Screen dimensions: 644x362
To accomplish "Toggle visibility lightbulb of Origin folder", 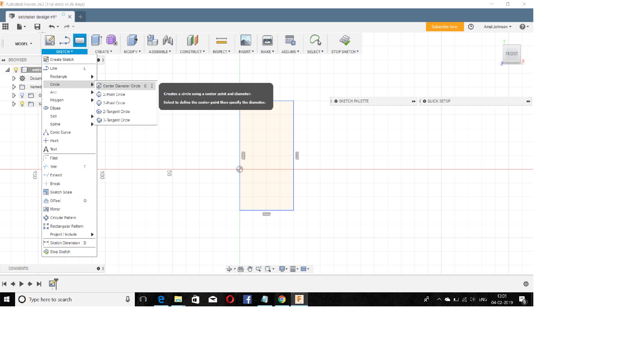I will [22, 96].
